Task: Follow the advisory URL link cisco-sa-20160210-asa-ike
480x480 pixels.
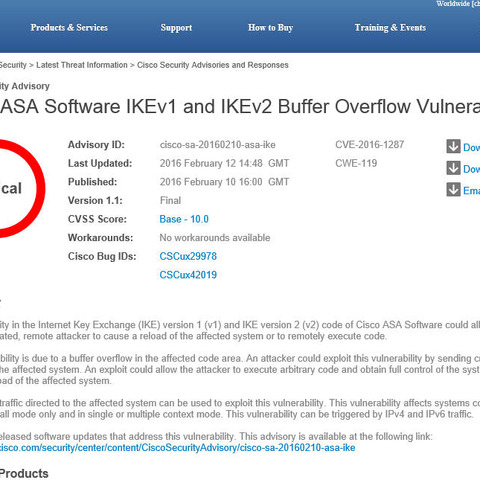Action: pos(177,448)
